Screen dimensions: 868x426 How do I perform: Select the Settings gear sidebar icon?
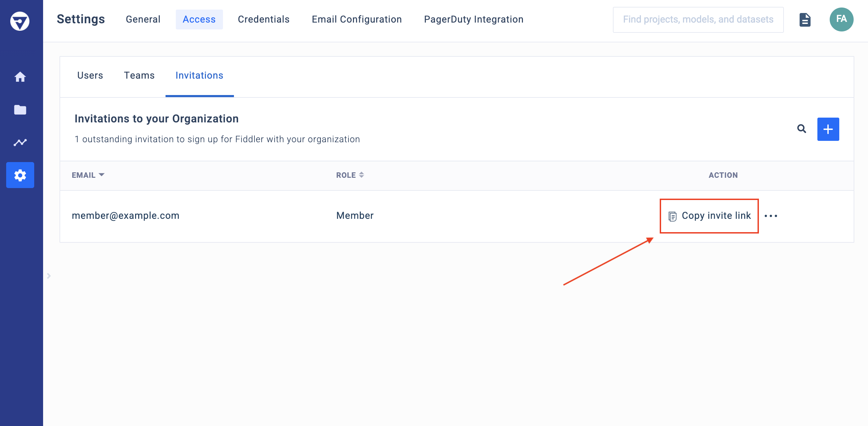pyautogui.click(x=20, y=175)
